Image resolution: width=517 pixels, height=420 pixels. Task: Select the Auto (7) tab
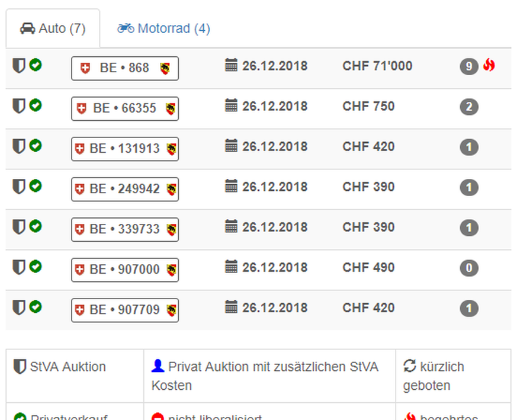53,28
